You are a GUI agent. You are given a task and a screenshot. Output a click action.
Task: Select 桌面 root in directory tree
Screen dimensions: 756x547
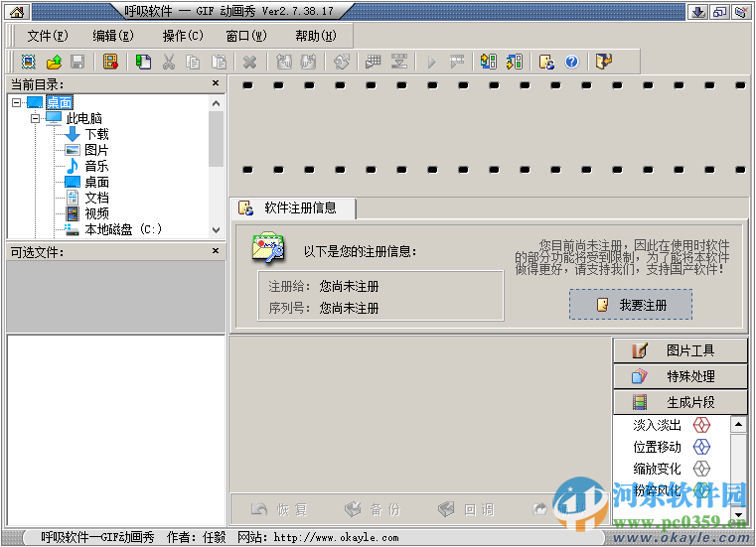pos(60,102)
